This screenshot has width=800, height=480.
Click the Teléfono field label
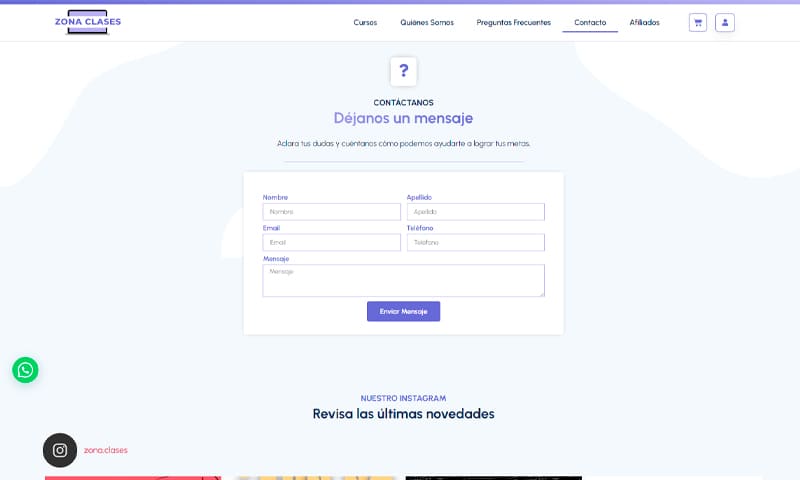(x=420, y=228)
